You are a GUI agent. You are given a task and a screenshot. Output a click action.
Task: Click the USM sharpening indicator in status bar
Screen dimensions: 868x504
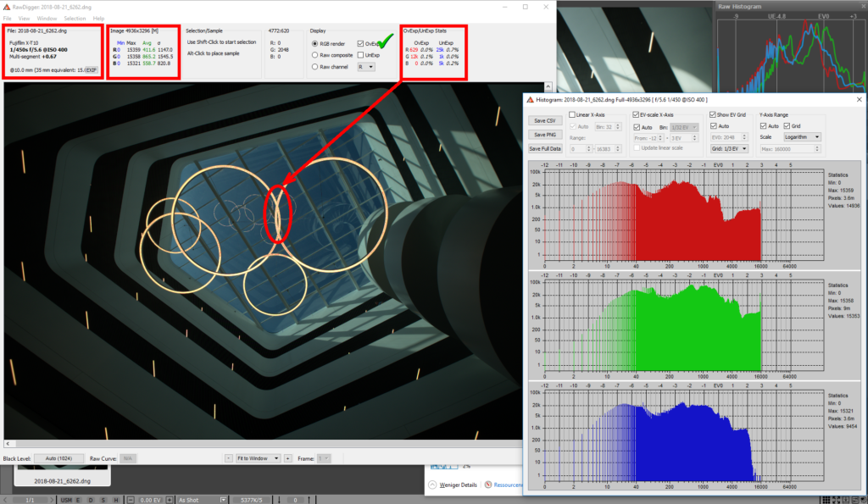[68, 500]
